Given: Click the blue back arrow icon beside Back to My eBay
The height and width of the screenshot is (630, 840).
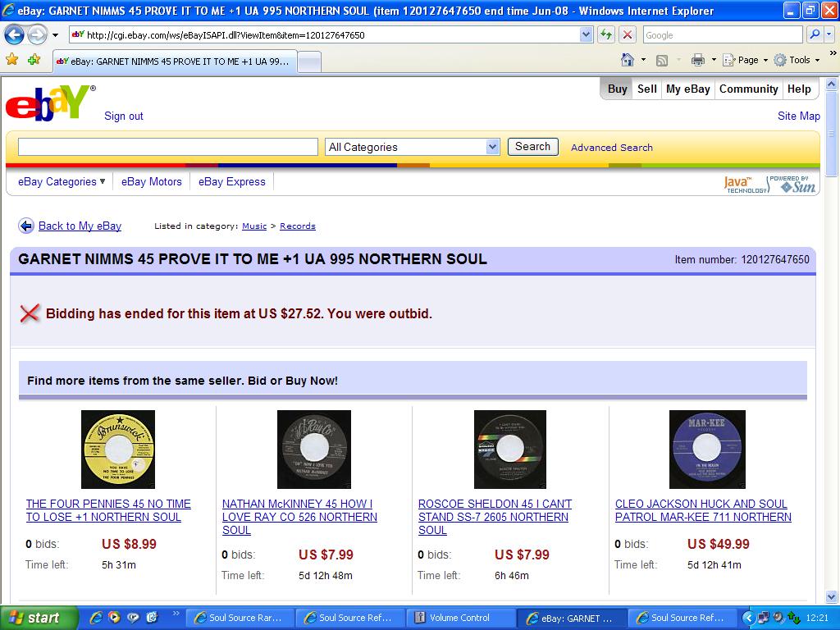Looking at the screenshot, I should [25, 226].
